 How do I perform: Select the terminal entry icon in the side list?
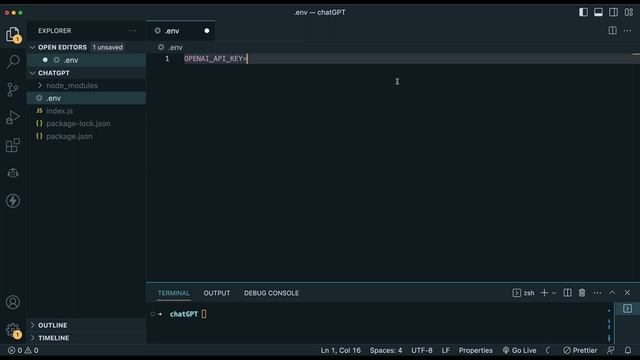[x=627, y=309]
